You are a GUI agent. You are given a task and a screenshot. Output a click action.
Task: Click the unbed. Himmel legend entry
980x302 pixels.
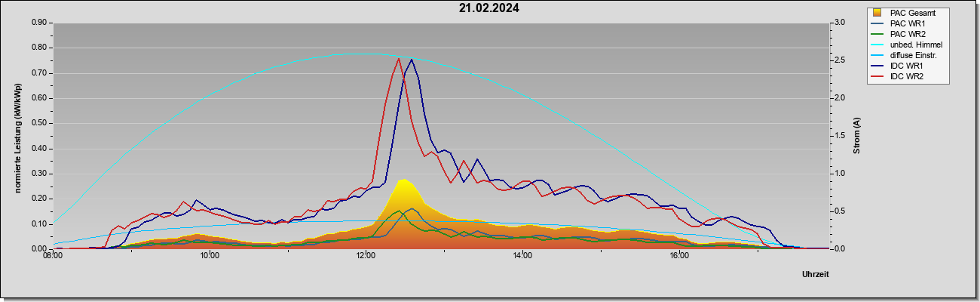(908, 45)
